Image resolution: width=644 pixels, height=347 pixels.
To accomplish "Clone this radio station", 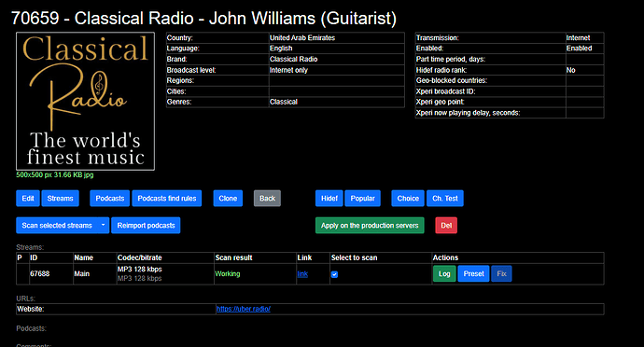I will [x=228, y=199].
